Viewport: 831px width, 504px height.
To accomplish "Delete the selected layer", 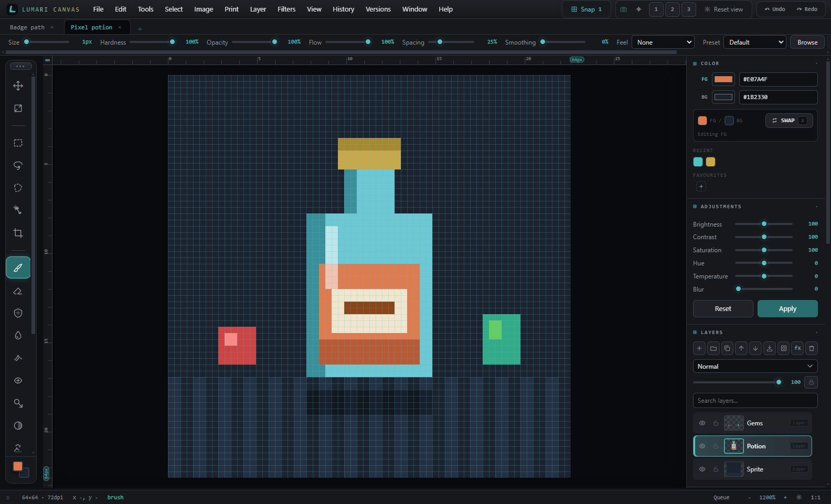I will (x=812, y=348).
